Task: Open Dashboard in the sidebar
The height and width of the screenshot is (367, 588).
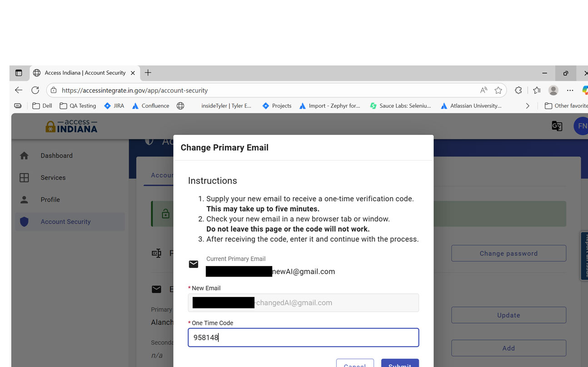Action: tap(56, 156)
